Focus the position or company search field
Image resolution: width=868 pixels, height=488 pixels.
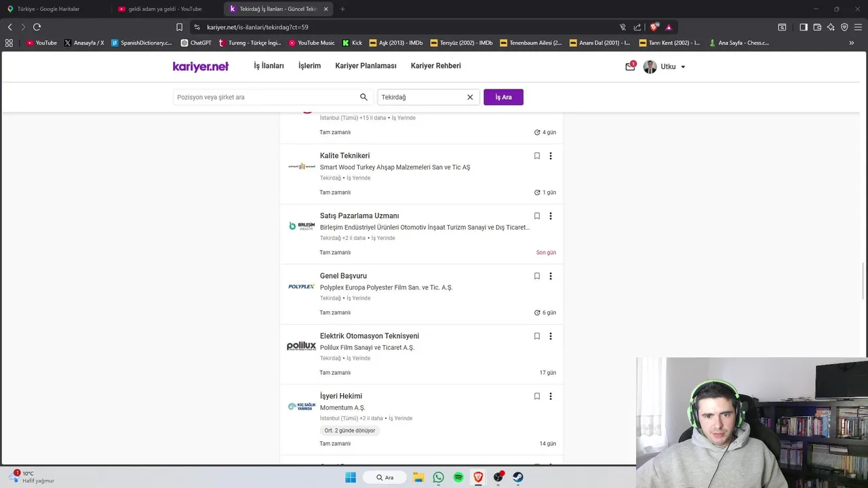click(273, 97)
